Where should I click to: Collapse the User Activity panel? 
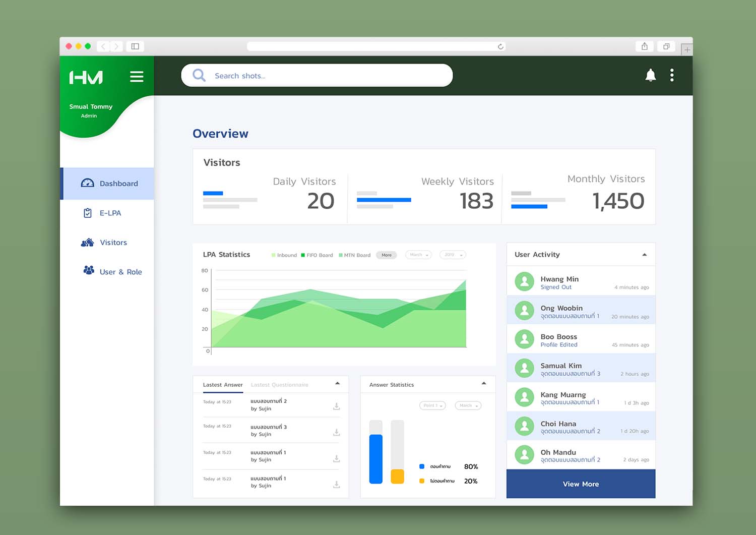[x=644, y=255]
